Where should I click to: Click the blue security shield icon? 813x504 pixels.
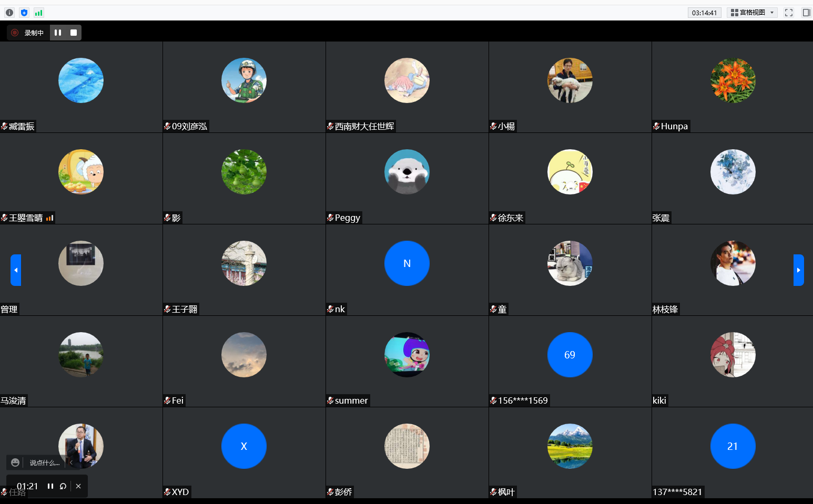(x=24, y=13)
